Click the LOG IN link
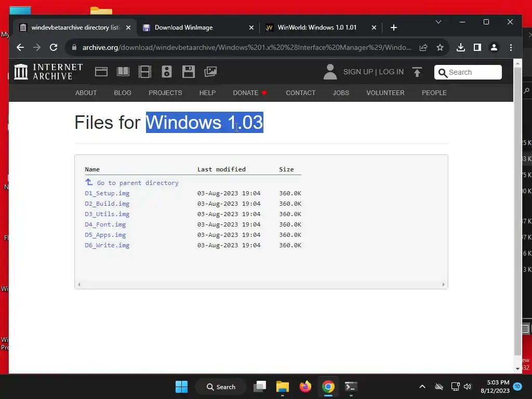The image size is (532, 399). 391,72
